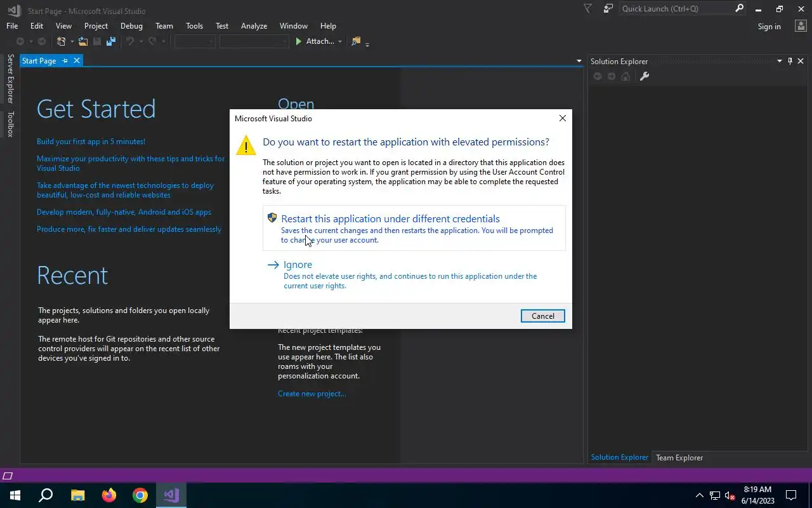
Task: Open File Explorer from taskbar
Action: point(77,495)
